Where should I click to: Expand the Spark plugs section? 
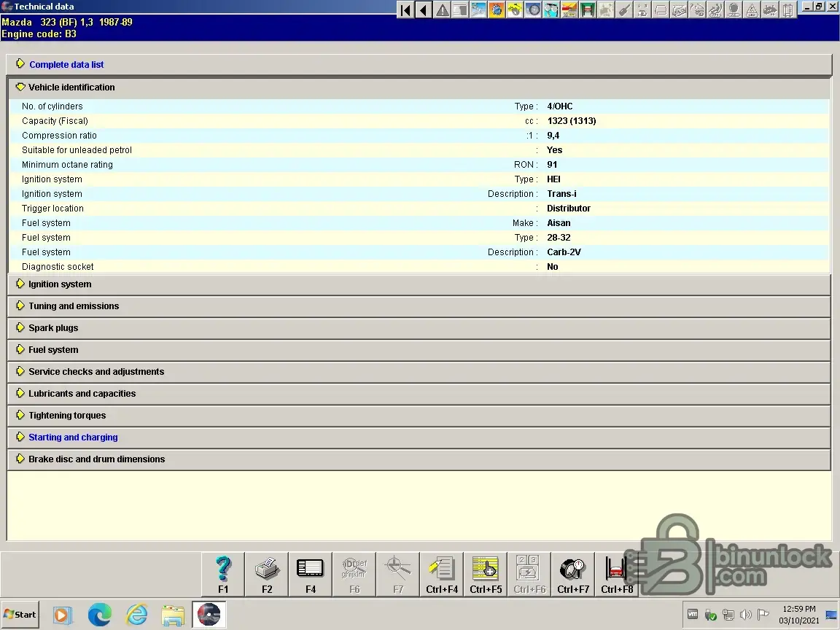point(419,328)
